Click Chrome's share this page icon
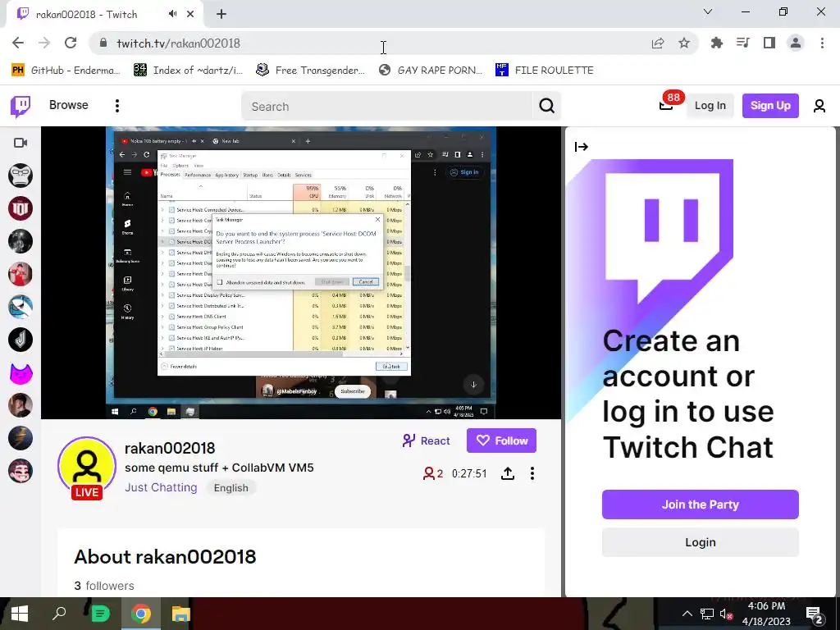Screen dimensions: 840x630 [657, 43]
